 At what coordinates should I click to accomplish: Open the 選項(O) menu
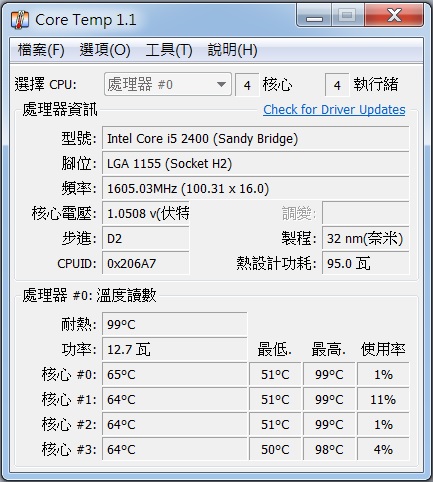point(105,50)
